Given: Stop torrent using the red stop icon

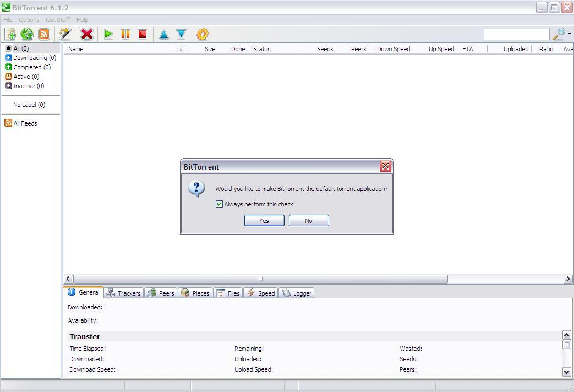Looking at the screenshot, I should point(143,35).
